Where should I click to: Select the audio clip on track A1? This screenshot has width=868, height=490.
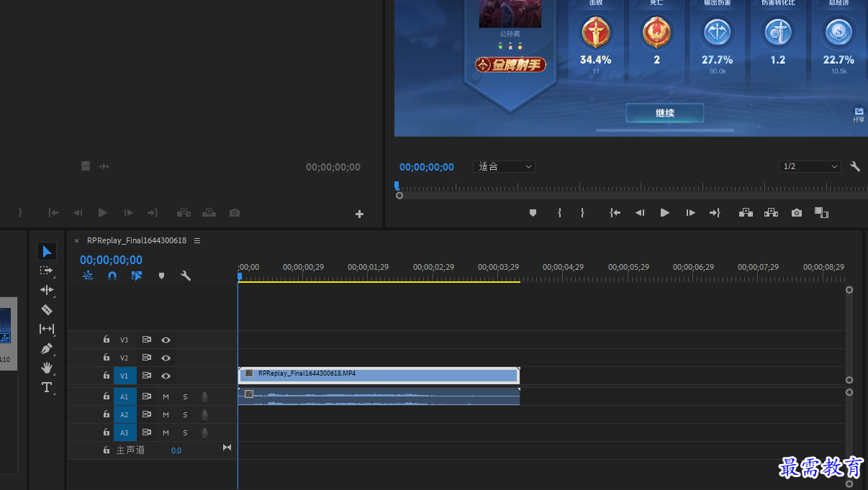point(379,396)
